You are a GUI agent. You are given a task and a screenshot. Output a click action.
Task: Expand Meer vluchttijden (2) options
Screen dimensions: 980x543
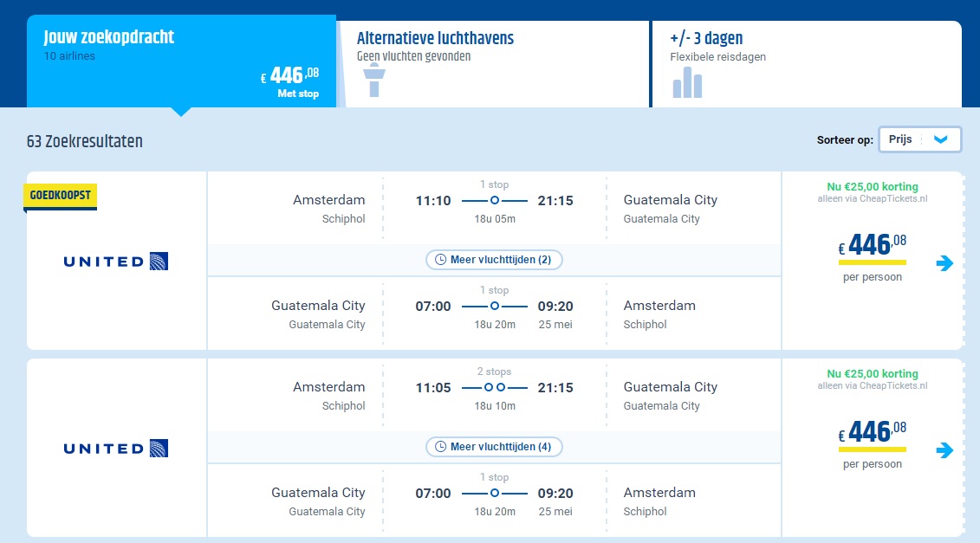point(495,259)
